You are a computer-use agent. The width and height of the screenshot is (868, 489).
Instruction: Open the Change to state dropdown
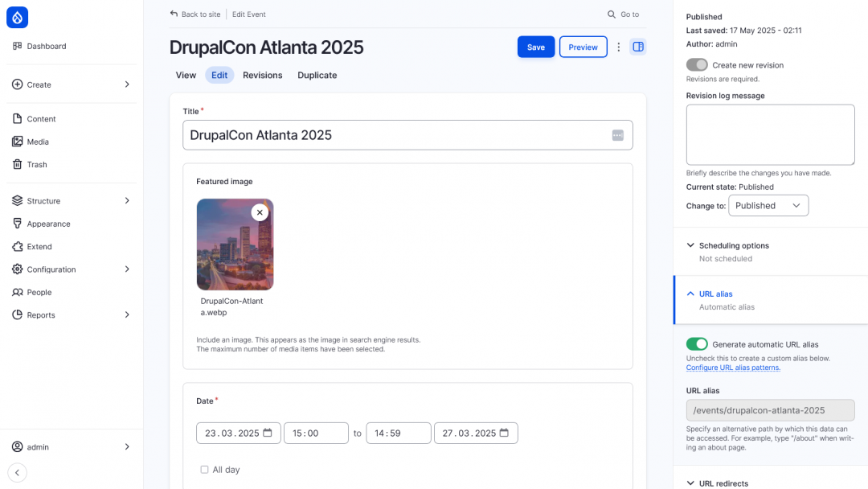coord(768,205)
